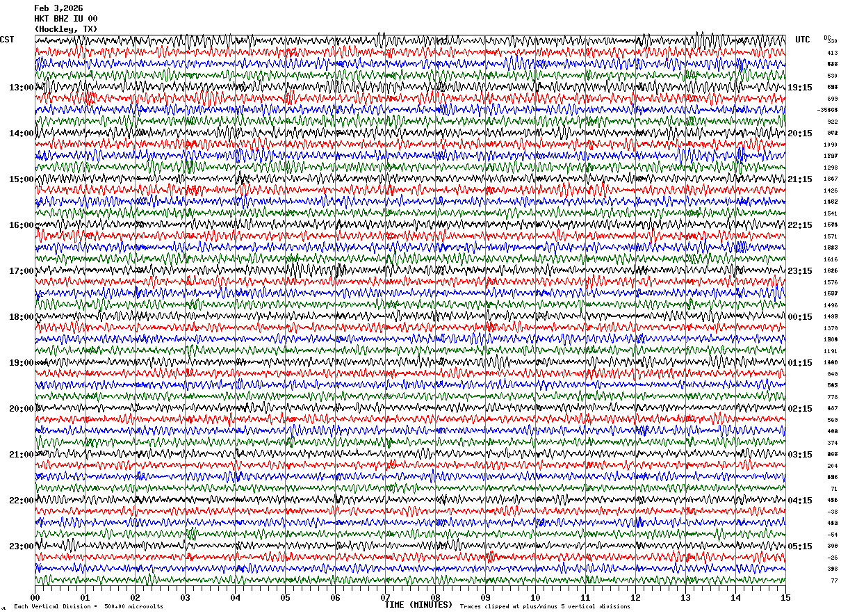Click the 20:00 CST row label
The image size is (841, 616).
click(x=22, y=409)
